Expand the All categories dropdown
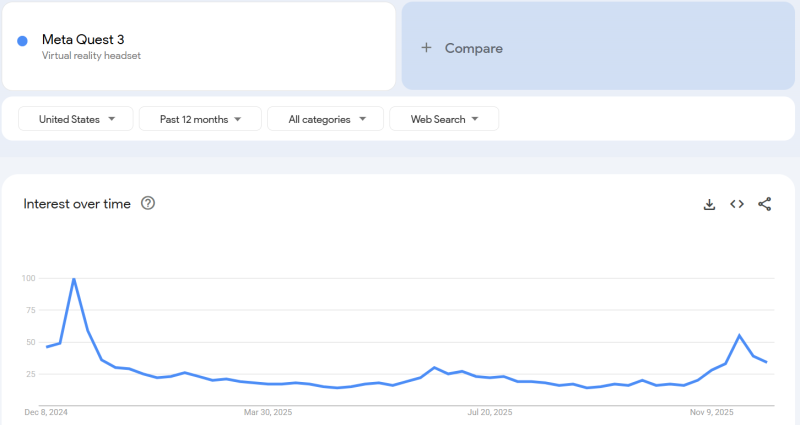Screen dimensions: 800x425 [326, 119]
